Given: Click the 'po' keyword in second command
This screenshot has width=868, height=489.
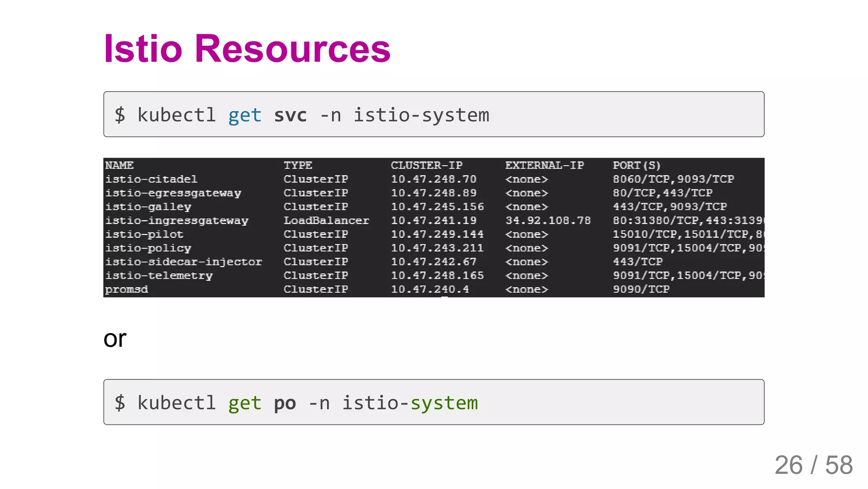Looking at the screenshot, I should [x=285, y=403].
